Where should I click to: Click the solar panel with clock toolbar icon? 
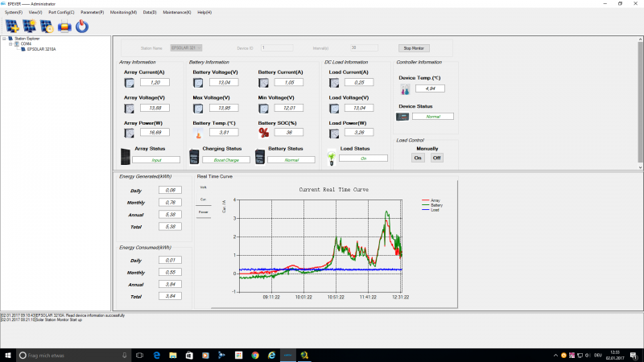(x=47, y=27)
